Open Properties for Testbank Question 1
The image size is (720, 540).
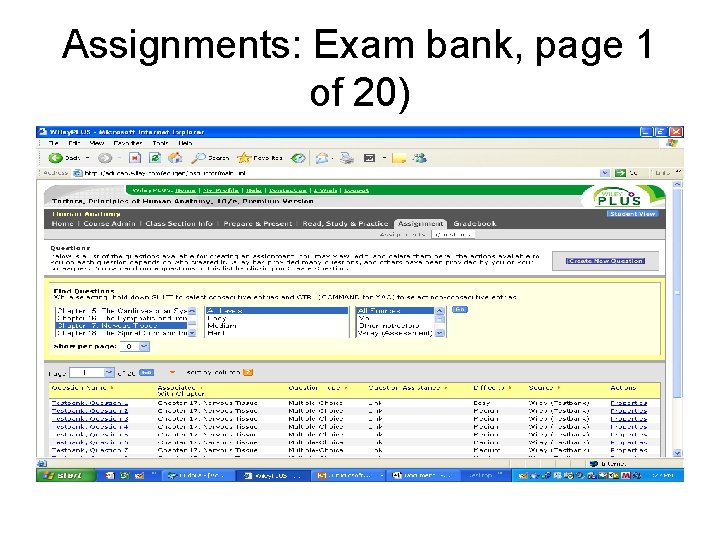tap(629, 403)
